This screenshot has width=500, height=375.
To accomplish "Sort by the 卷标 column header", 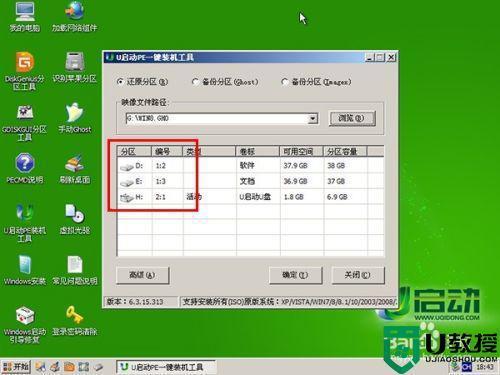I will click(x=257, y=152).
